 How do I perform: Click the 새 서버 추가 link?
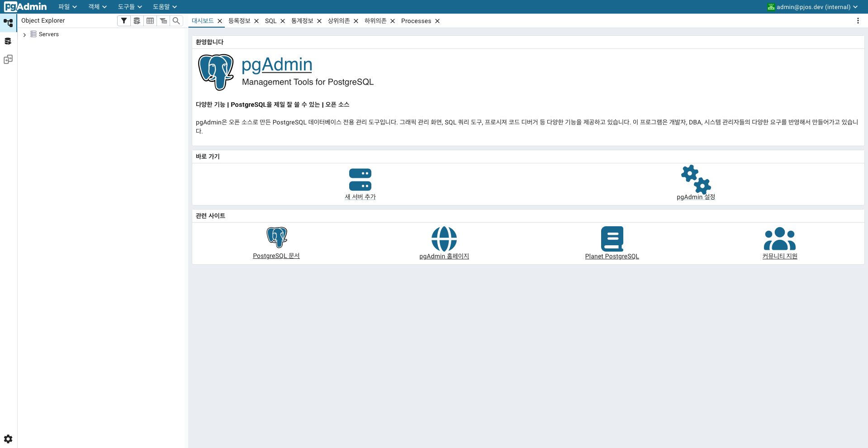coord(360,197)
